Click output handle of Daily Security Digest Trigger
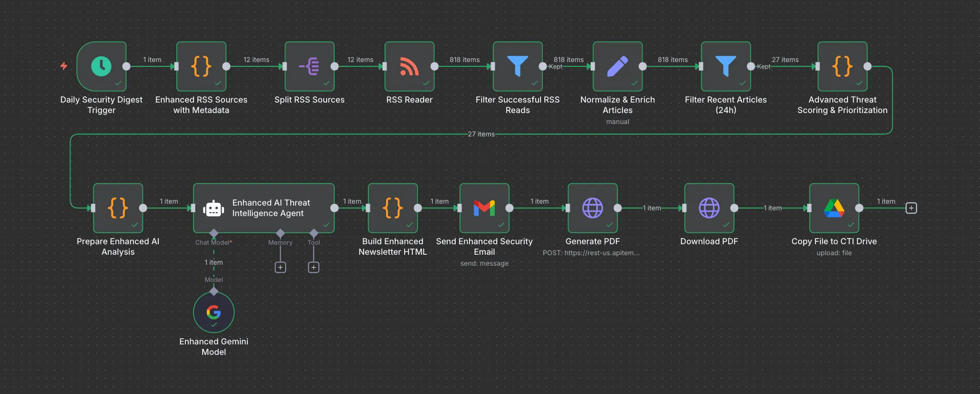The width and height of the screenshot is (980, 394). 126,66
